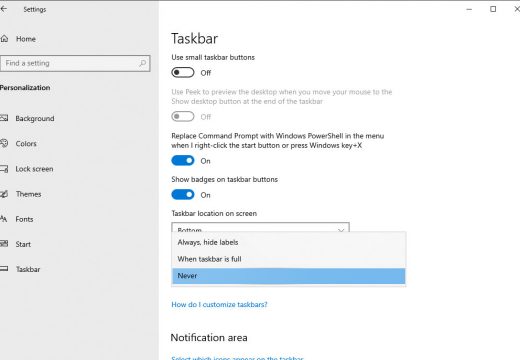Open Taskbar settings page label
520x360 pixels.
[x=28, y=269]
